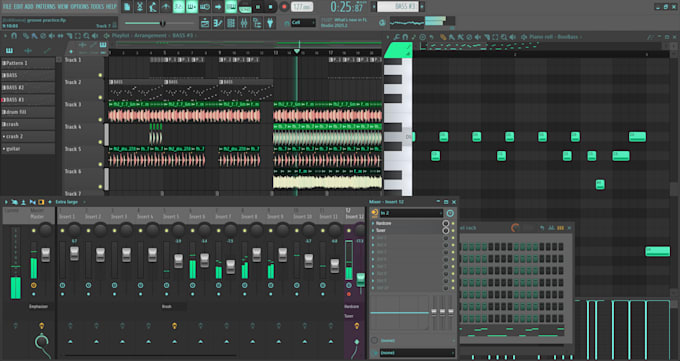Mute Track 5 in the Playlist
Viewport: 680px width, 361px height.
[100, 164]
